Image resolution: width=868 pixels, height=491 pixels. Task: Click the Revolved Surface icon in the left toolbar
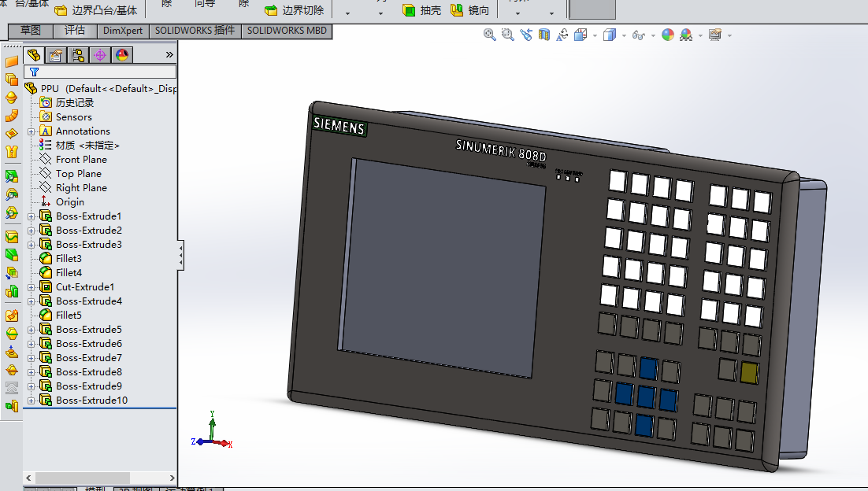coord(12,98)
